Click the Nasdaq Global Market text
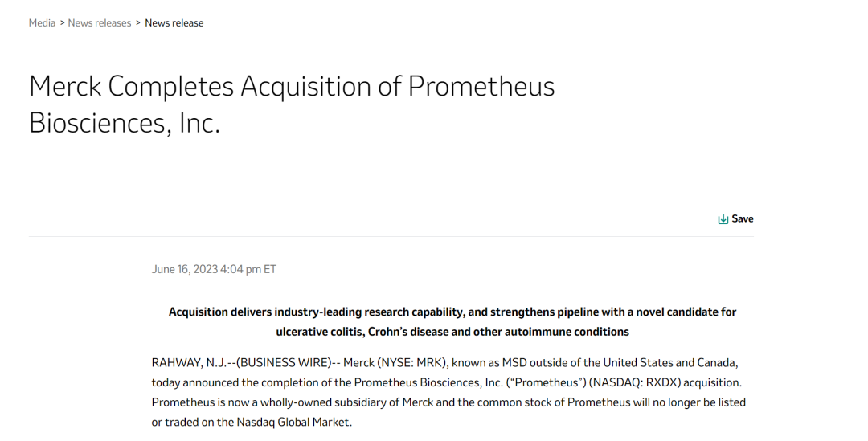The image size is (868, 441). (x=293, y=422)
